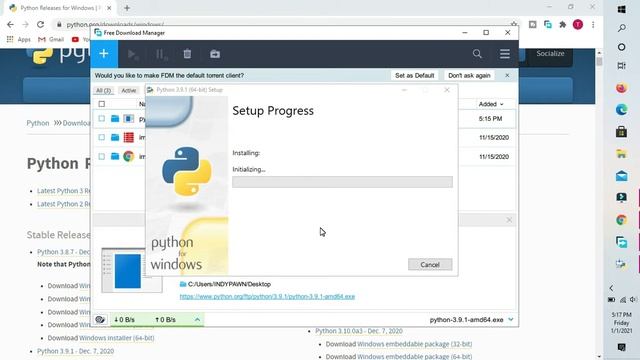Viewport: 640px width, 360px height.
Task: Open folder icon of the 5:15 PM download
Action: (x=115, y=119)
